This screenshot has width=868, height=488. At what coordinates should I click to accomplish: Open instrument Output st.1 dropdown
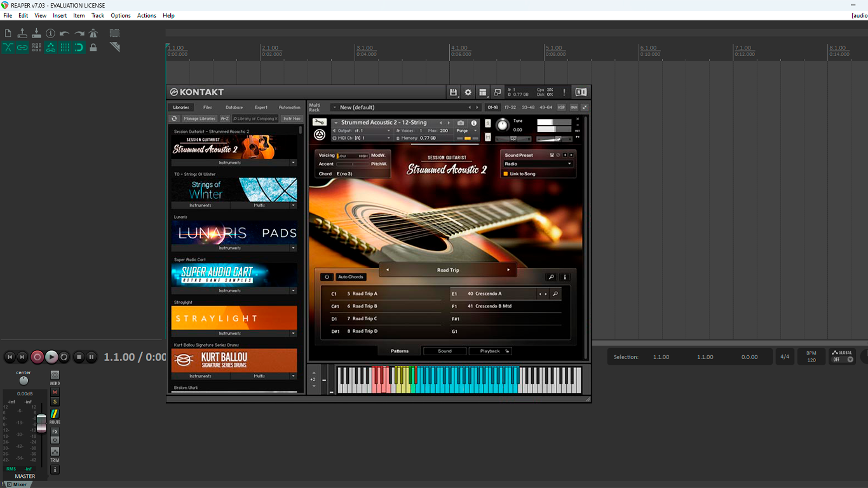coord(363,130)
